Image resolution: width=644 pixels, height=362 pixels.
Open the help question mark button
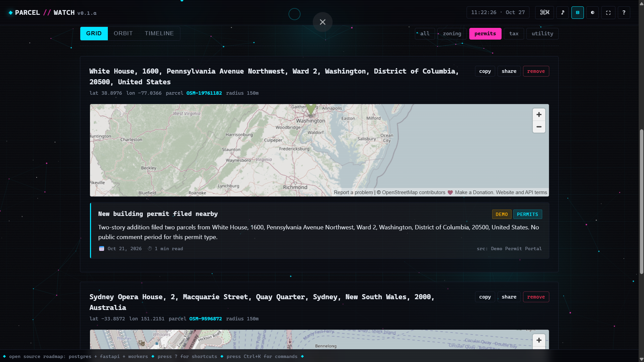tap(624, 12)
